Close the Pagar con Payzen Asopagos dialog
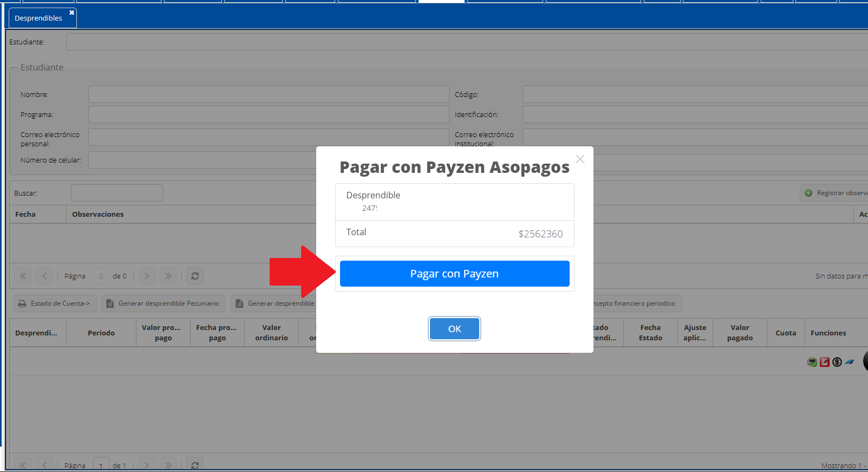 [x=580, y=159]
